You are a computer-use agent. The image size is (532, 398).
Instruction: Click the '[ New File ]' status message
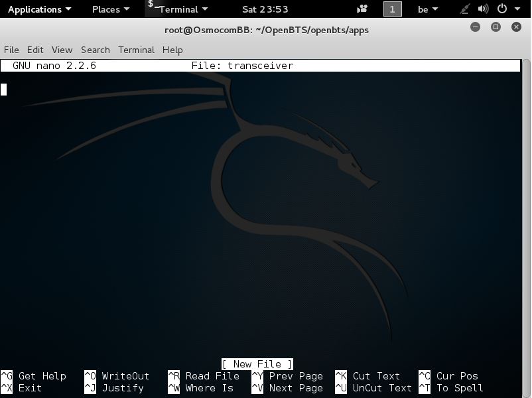tap(257, 364)
